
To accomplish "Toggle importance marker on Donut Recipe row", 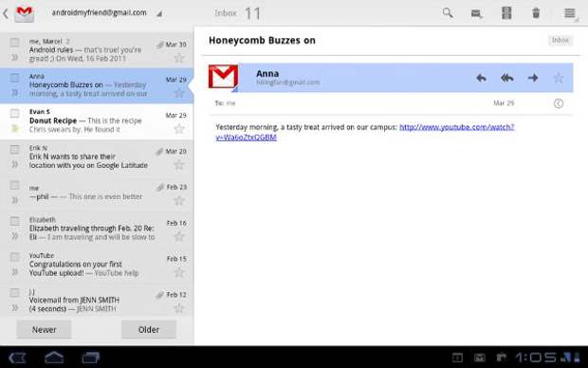I will pos(14,129).
